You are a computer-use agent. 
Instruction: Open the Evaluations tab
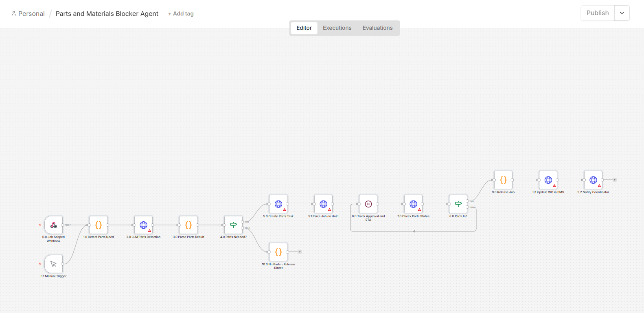[x=378, y=28]
